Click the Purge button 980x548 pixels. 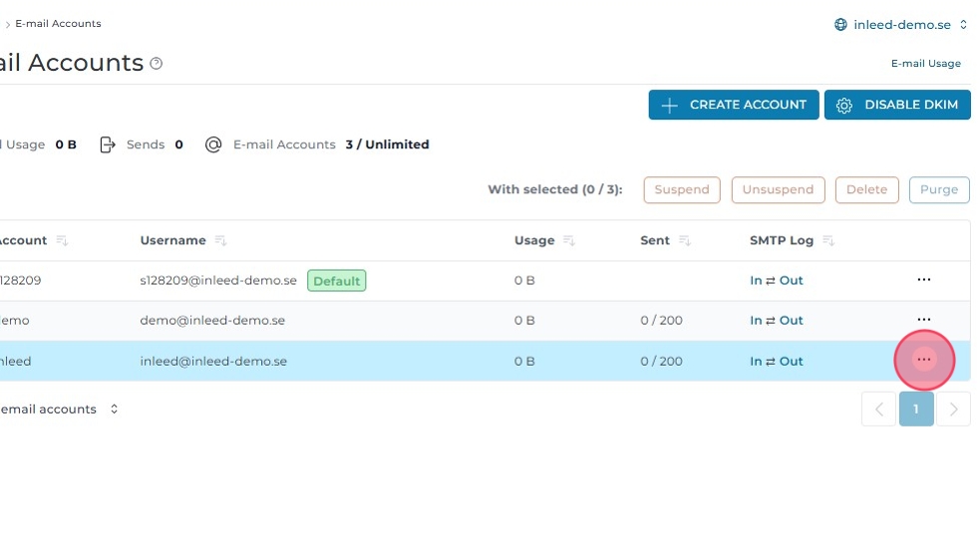pyautogui.click(x=939, y=189)
